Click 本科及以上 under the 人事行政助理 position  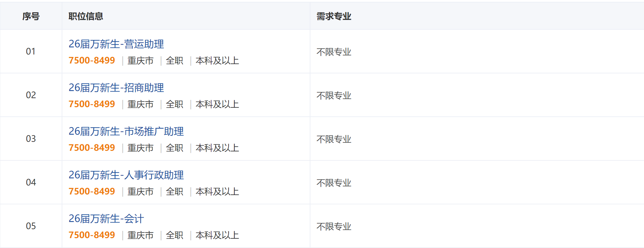tap(217, 192)
